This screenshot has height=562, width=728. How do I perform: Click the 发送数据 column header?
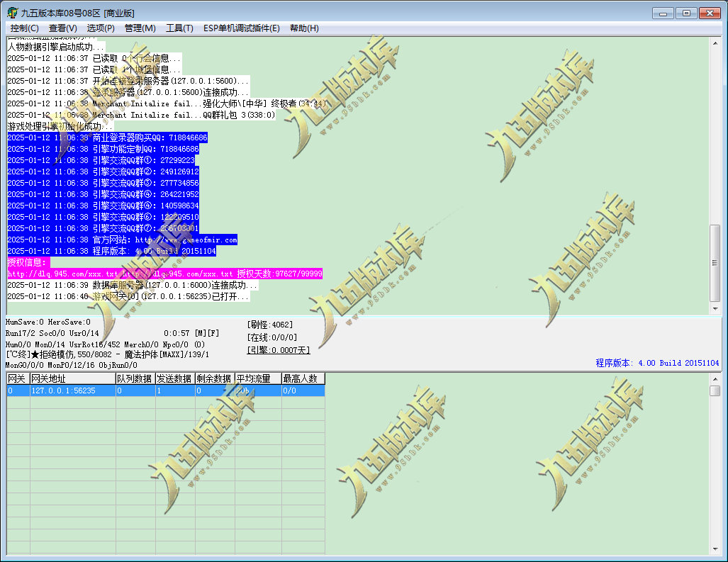[x=175, y=378]
